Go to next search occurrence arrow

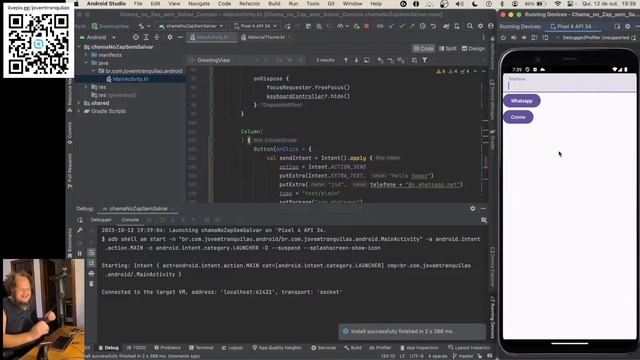point(356,60)
